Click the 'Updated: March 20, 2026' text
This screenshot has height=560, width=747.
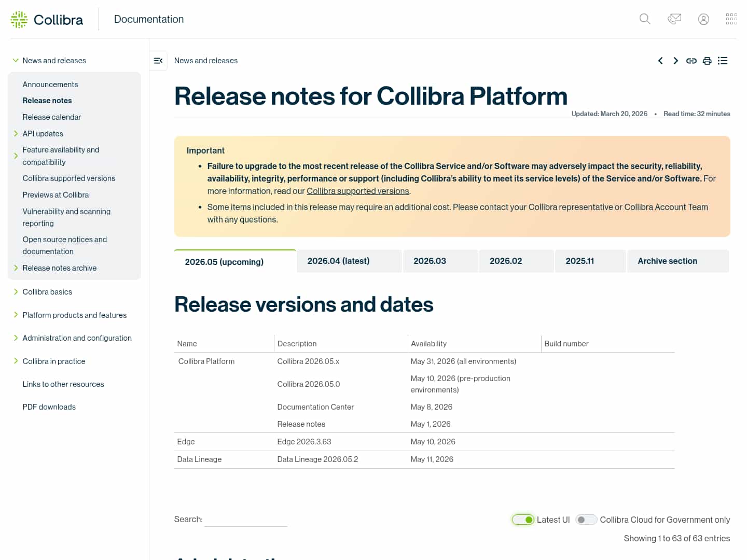(610, 114)
